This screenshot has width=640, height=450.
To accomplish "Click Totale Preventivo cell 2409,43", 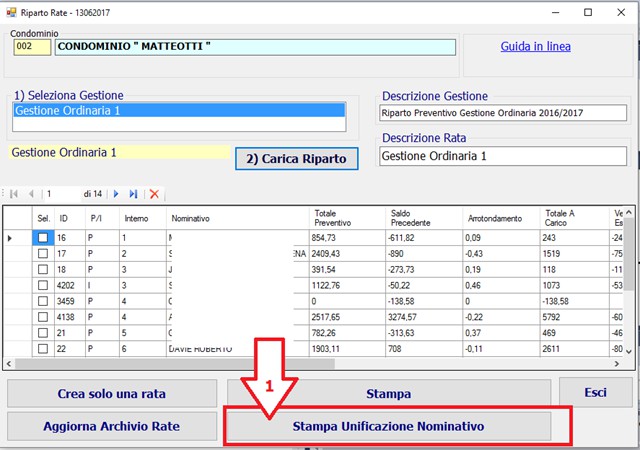I will click(x=347, y=254).
